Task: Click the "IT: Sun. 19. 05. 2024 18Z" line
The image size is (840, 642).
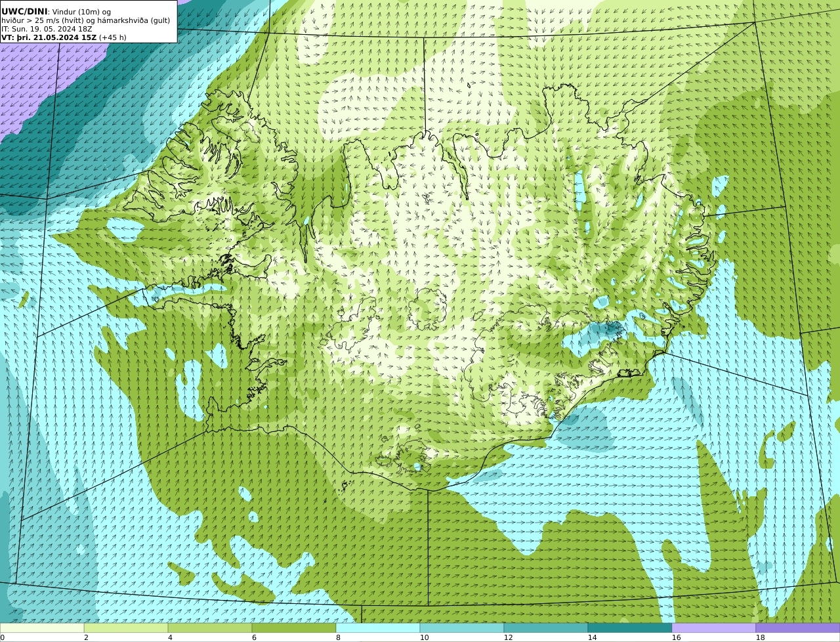Action: pyautogui.click(x=47, y=29)
